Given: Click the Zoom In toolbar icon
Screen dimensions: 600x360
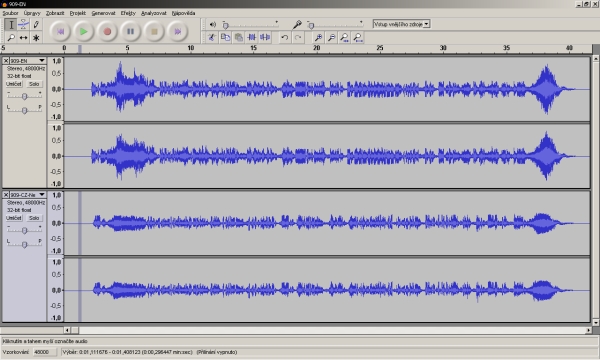Looking at the screenshot, I should (x=318, y=37).
